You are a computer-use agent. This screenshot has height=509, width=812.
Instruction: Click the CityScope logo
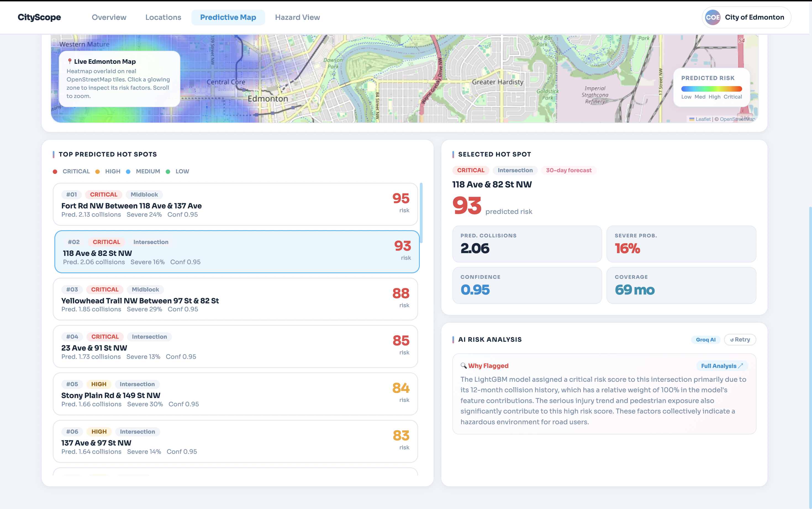39,17
